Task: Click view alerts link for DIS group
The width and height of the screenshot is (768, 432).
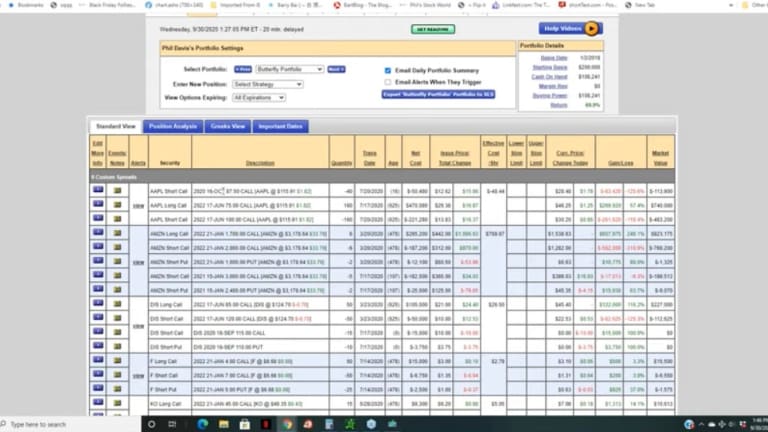Action: (x=139, y=326)
